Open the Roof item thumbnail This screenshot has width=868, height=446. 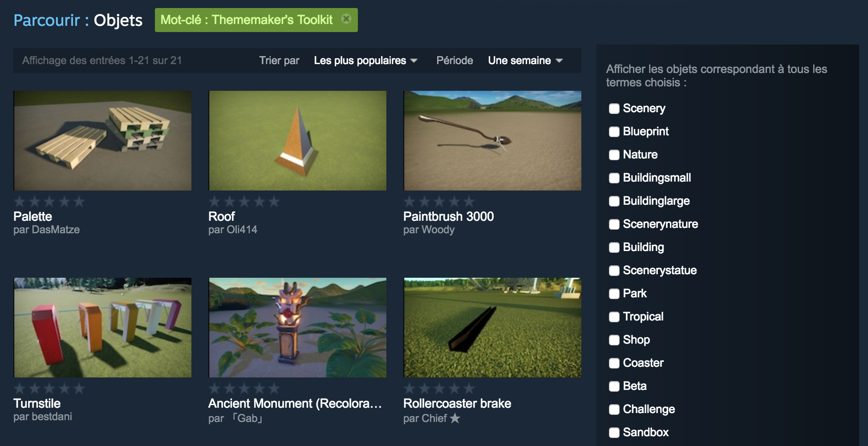pos(297,141)
